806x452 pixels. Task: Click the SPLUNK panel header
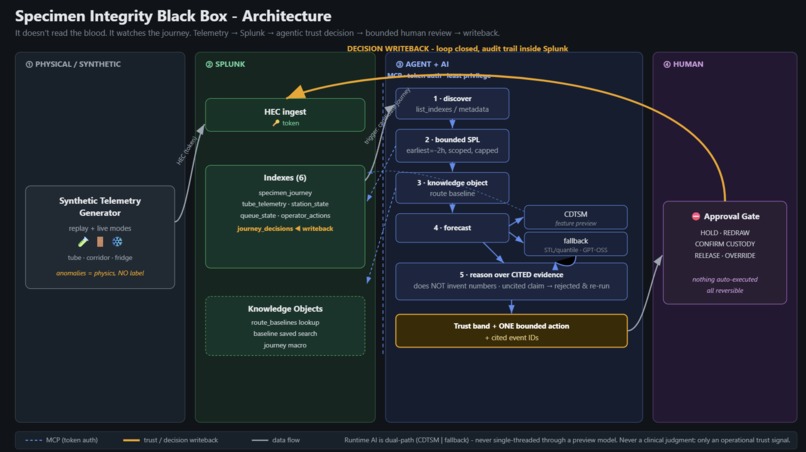(x=225, y=64)
